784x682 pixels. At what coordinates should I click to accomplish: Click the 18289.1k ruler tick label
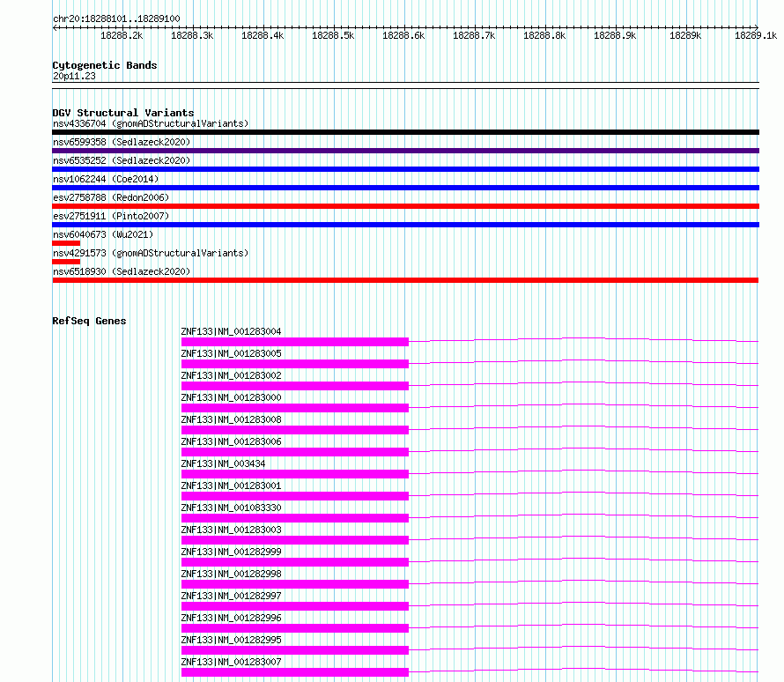coord(756,35)
